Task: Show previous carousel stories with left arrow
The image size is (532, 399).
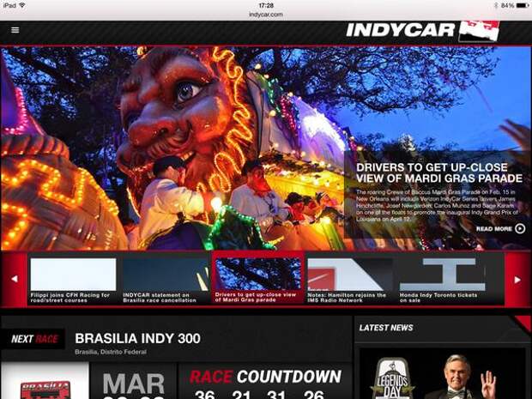Action: click(x=15, y=279)
